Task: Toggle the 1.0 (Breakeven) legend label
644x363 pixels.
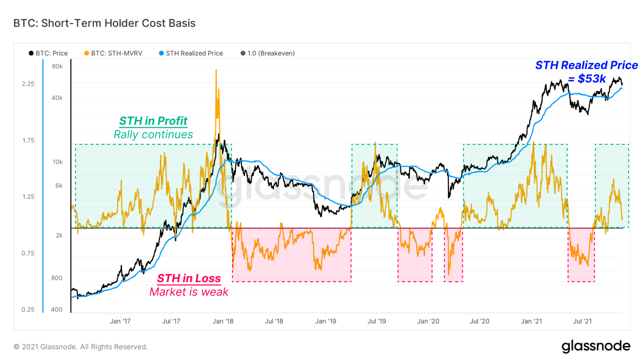Action: (271, 53)
